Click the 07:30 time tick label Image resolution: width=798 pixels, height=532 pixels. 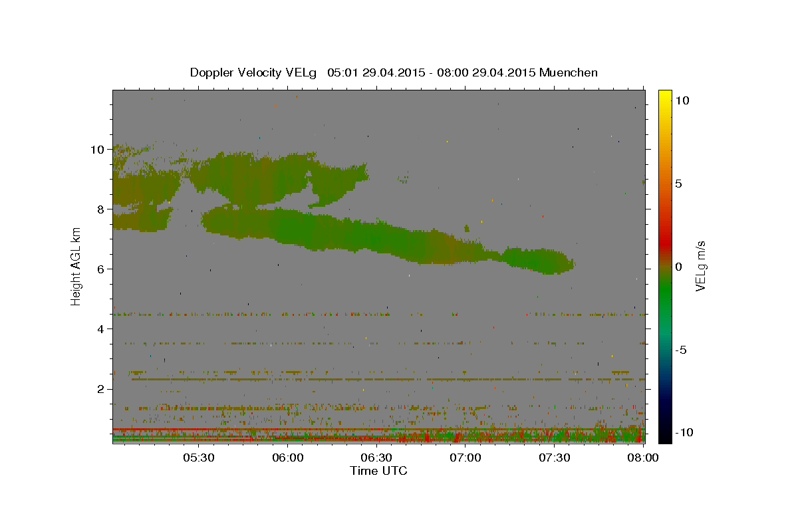coord(555,458)
